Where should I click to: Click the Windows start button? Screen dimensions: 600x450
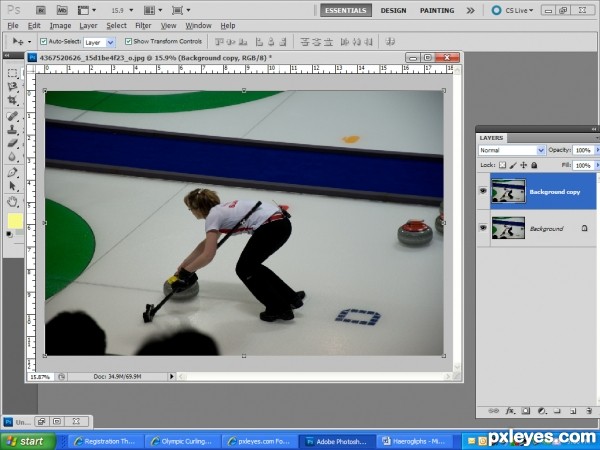28,441
